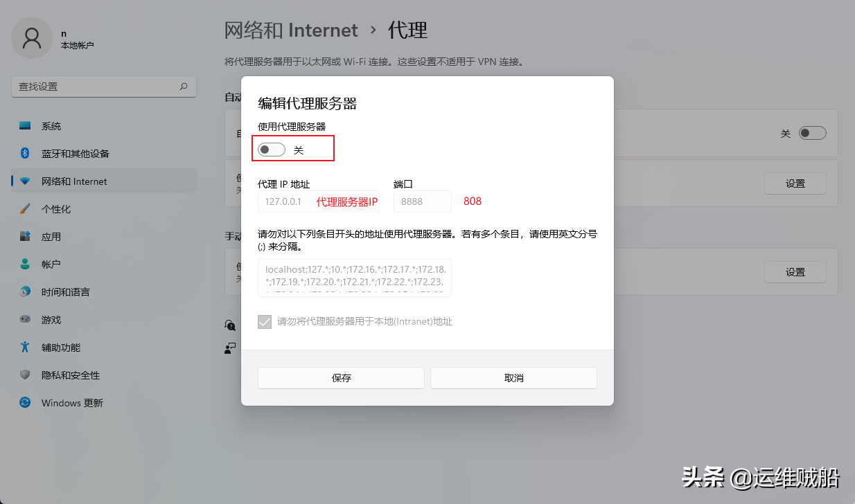This screenshot has width=855, height=504.
Task: Click the search magnifier icon in settings search
Action: pos(184,87)
